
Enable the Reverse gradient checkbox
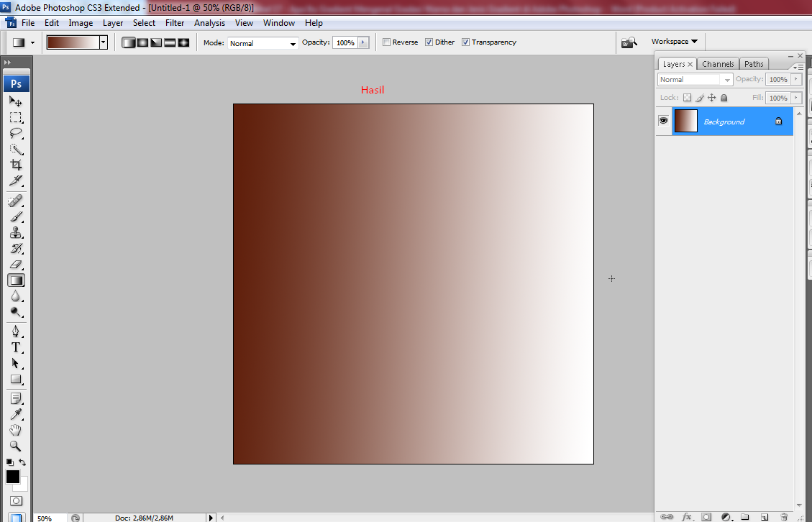[x=386, y=42]
